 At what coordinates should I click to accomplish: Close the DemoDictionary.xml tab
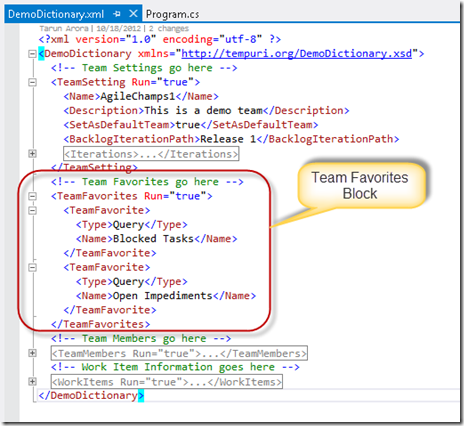coord(133,14)
